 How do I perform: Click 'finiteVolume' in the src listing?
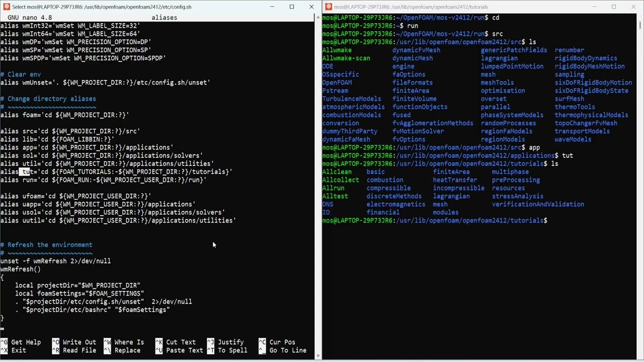415,99
